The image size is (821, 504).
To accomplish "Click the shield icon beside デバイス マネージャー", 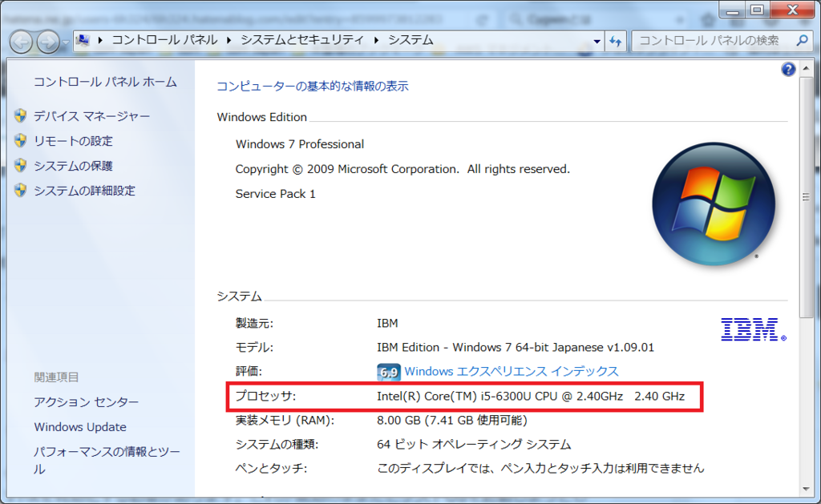I will (x=20, y=115).
